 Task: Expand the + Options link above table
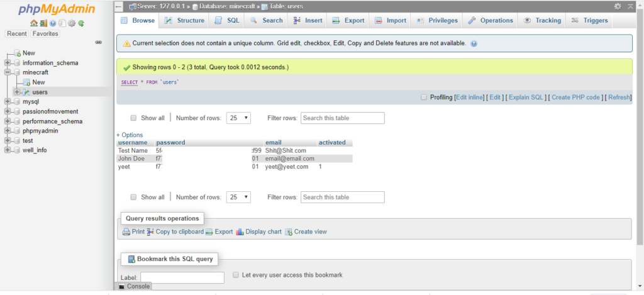click(130, 135)
